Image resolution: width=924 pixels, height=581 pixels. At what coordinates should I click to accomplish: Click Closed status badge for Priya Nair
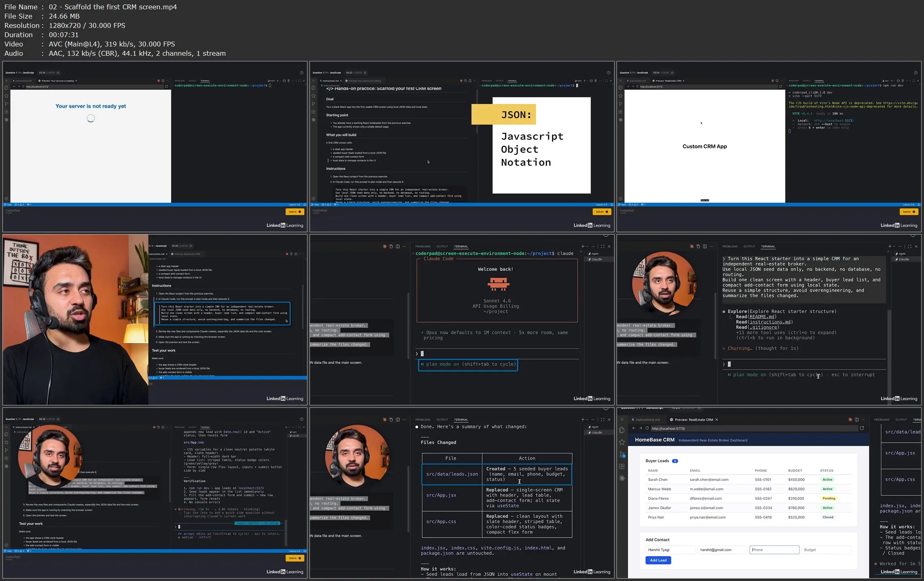[827, 517]
